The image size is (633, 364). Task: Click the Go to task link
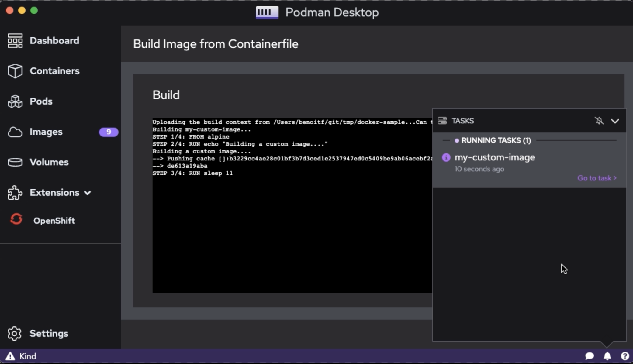click(597, 178)
